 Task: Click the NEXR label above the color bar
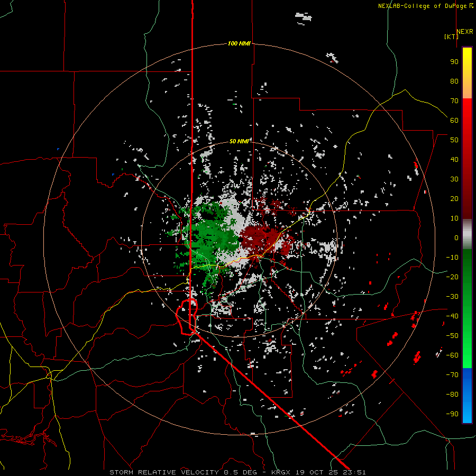(x=464, y=32)
